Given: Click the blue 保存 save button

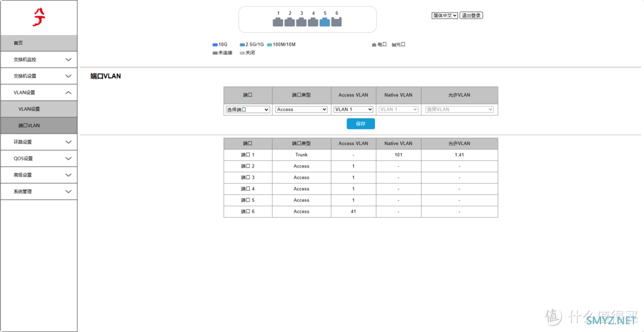Looking at the screenshot, I should tap(361, 124).
